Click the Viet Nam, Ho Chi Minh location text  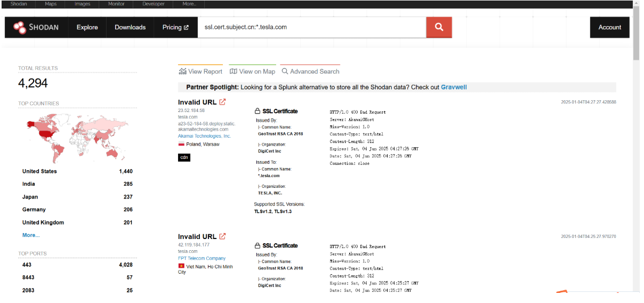click(x=205, y=269)
